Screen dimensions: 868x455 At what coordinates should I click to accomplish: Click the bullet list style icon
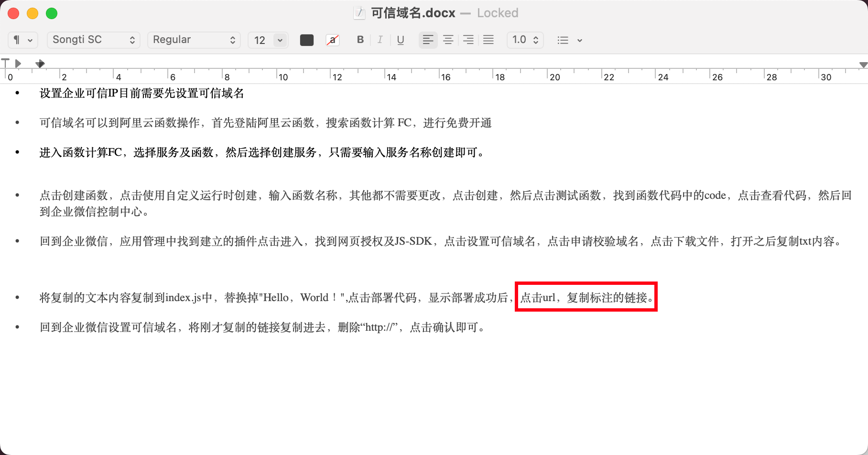pyautogui.click(x=563, y=40)
